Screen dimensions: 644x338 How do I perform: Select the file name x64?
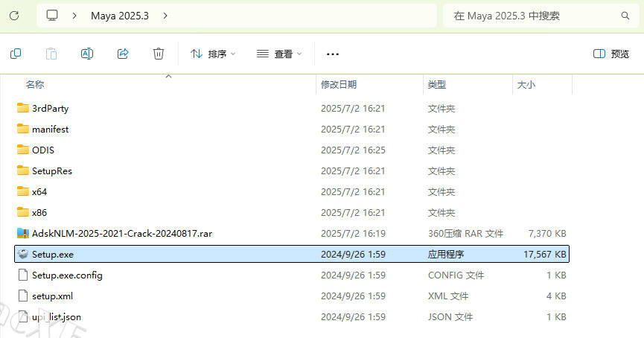[39, 192]
